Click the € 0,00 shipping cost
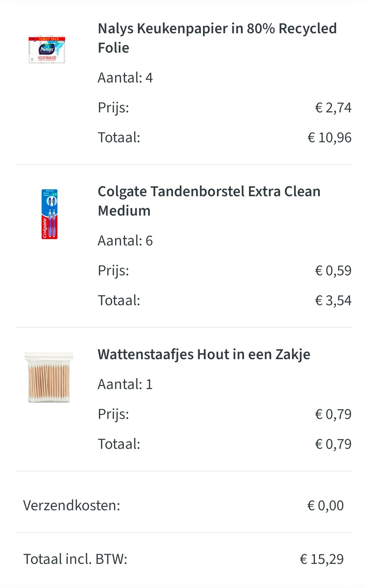This screenshot has height=588, width=367. pos(325,506)
